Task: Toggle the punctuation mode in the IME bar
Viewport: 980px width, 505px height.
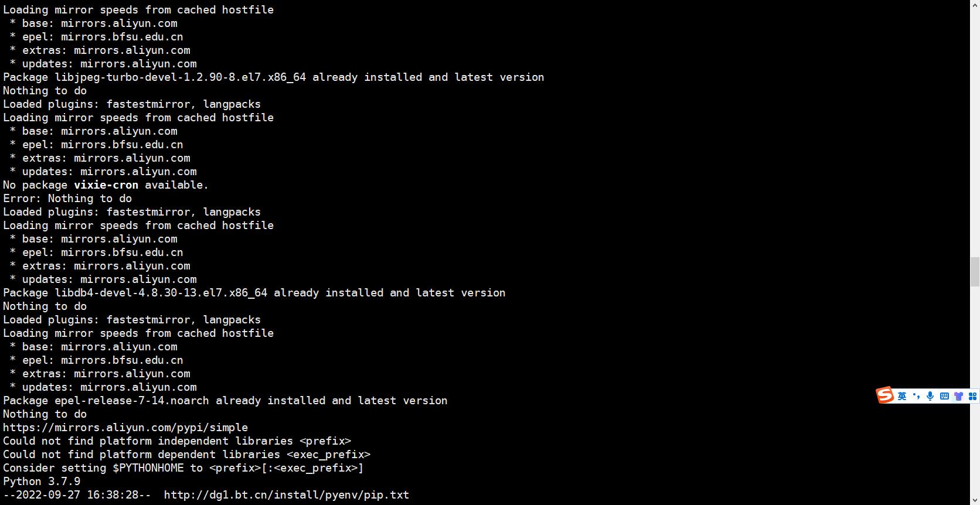Action: point(916,397)
